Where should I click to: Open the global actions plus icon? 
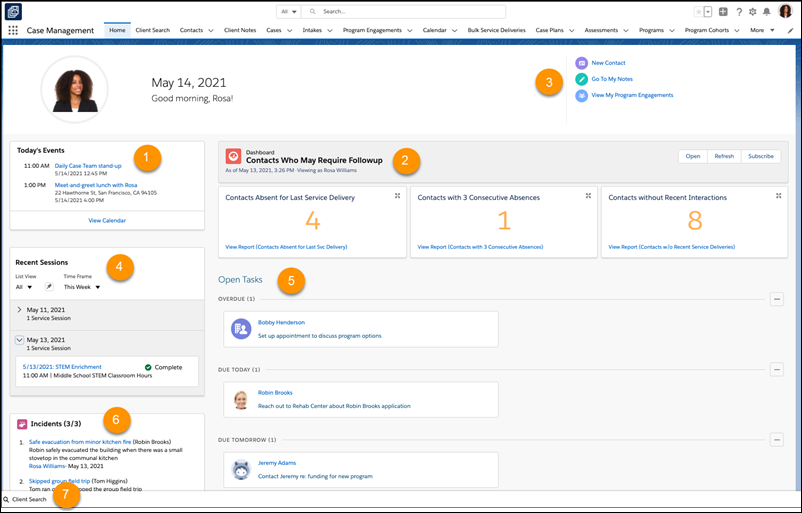tap(723, 11)
